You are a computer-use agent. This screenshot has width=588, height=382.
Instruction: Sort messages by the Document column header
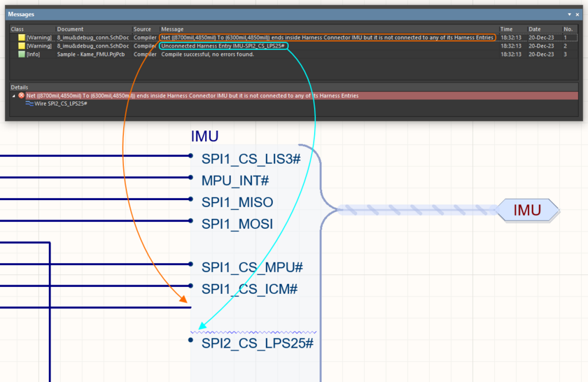[x=70, y=29]
